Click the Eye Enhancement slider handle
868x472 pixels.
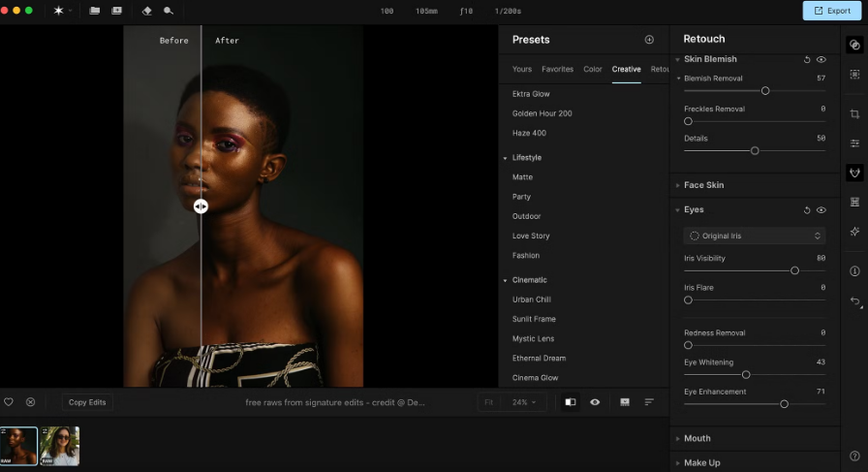tap(784, 404)
